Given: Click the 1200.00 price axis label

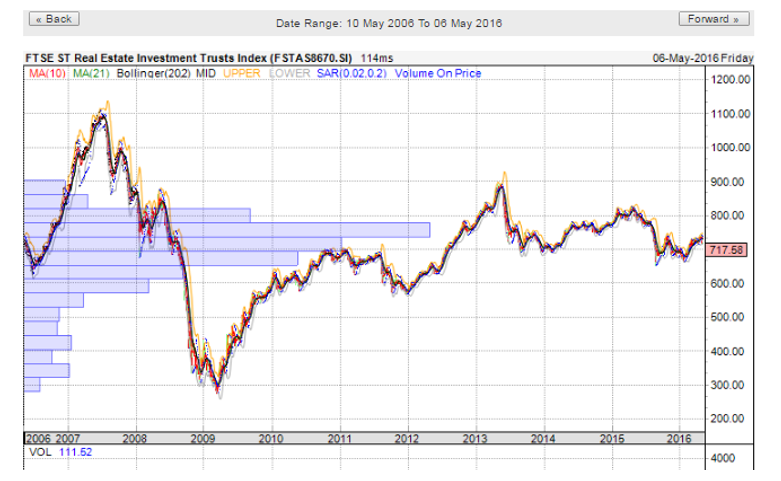Looking at the screenshot, I should pos(733,80).
